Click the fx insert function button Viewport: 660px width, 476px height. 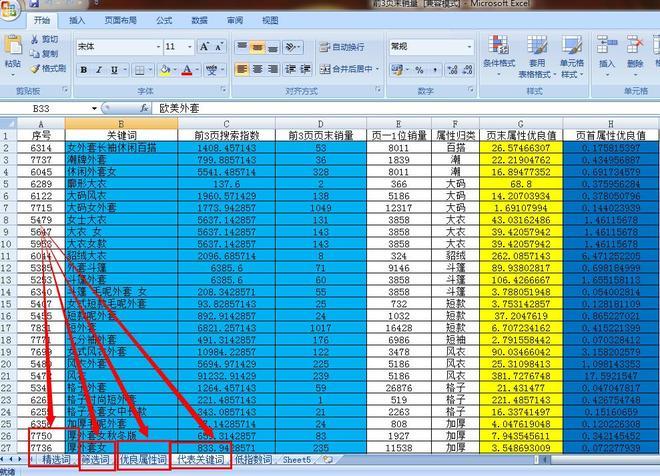click(144, 109)
